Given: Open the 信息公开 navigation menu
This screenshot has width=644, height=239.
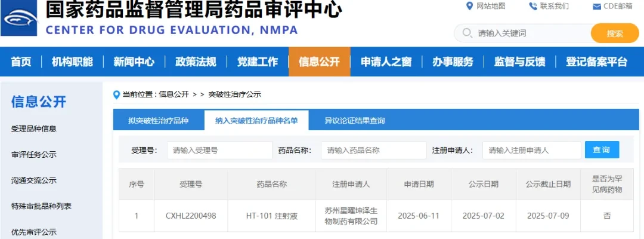Looking at the screenshot, I should click(x=320, y=62).
